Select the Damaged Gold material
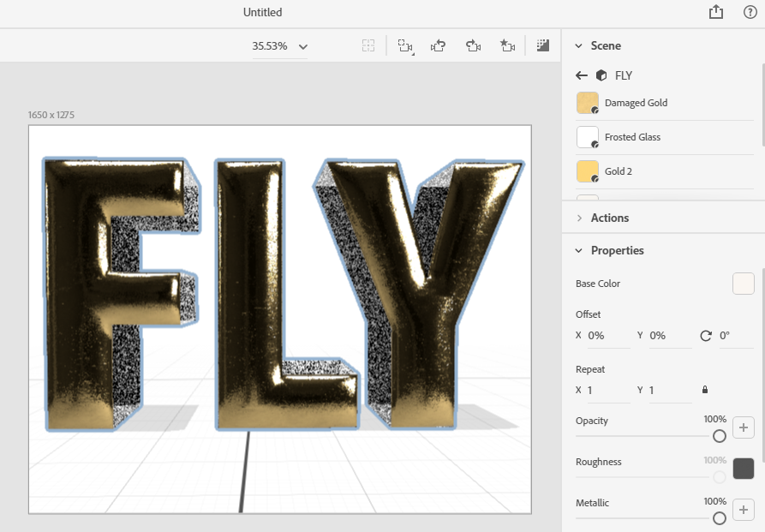Viewport: 765px width, 532px height. click(636, 103)
